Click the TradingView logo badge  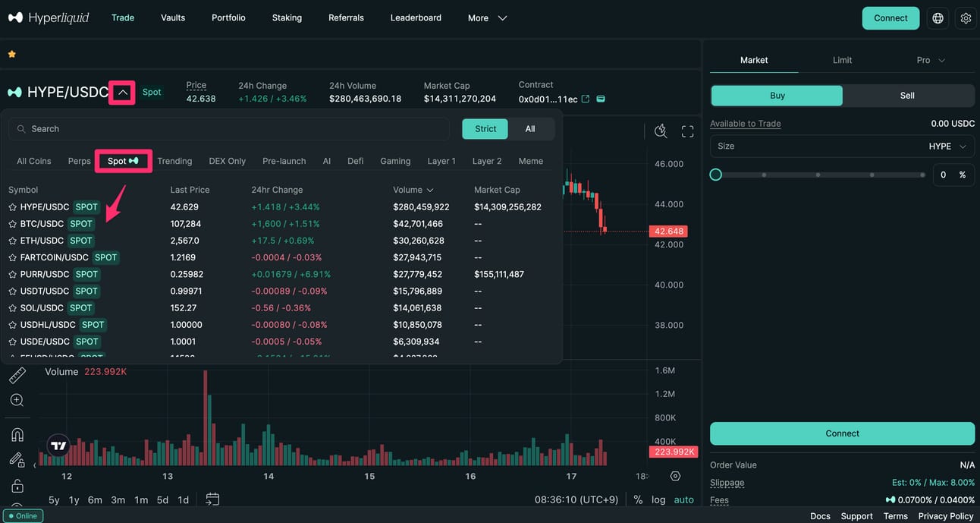58,446
